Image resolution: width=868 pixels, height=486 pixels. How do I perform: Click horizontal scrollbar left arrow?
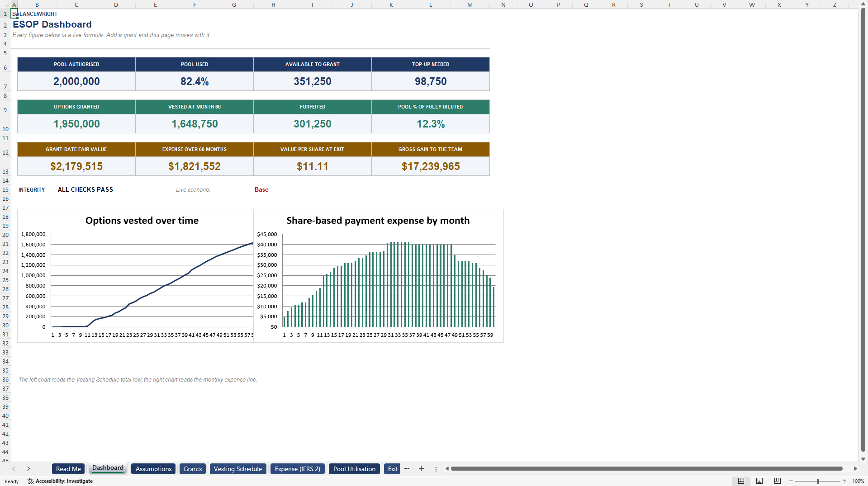coord(447,469)
